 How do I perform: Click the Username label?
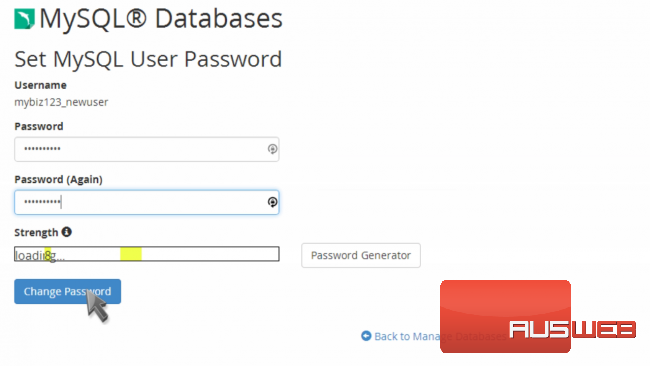pos(41,85)
